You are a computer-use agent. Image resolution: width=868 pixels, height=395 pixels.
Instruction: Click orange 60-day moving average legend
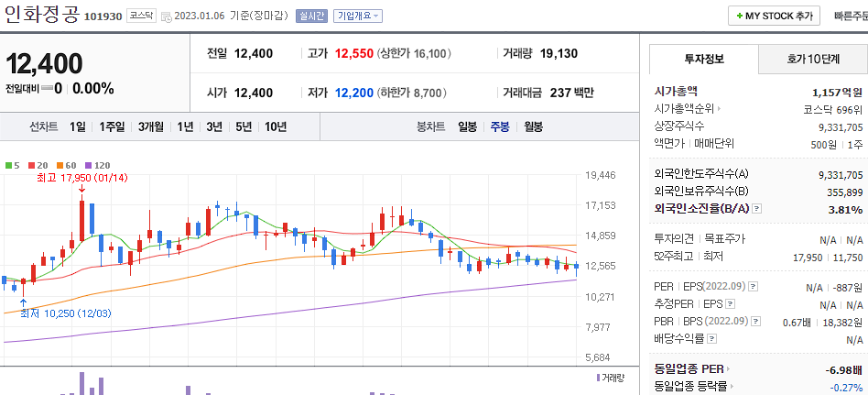pos(66,165)
